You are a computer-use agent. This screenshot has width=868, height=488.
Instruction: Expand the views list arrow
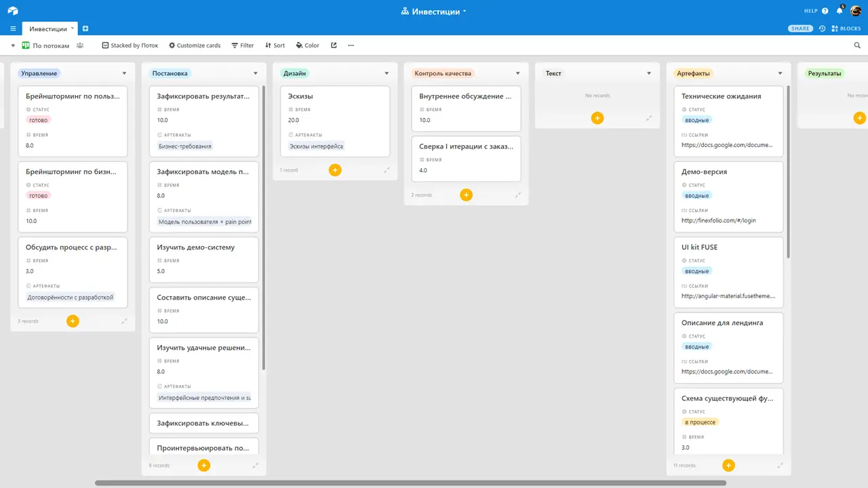(13, 45)
